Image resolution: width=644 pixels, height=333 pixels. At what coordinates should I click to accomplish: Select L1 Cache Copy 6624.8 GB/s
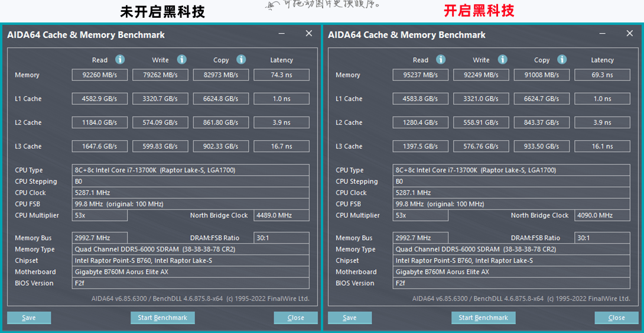coord(221,99)
